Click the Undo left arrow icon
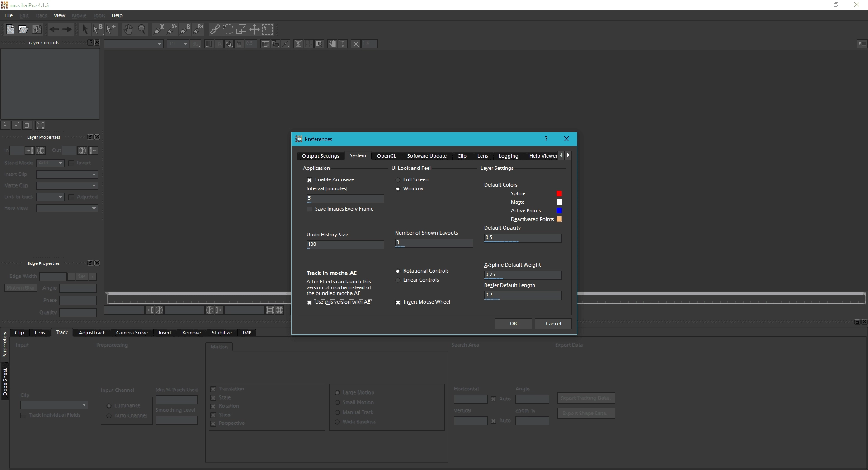 click(x=54, y=29)
